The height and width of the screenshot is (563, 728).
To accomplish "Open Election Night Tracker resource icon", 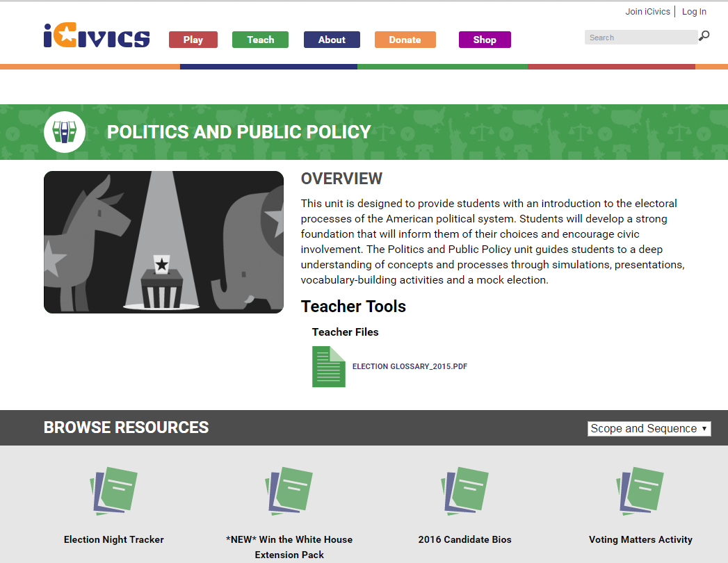I will (x=114, y=491).
